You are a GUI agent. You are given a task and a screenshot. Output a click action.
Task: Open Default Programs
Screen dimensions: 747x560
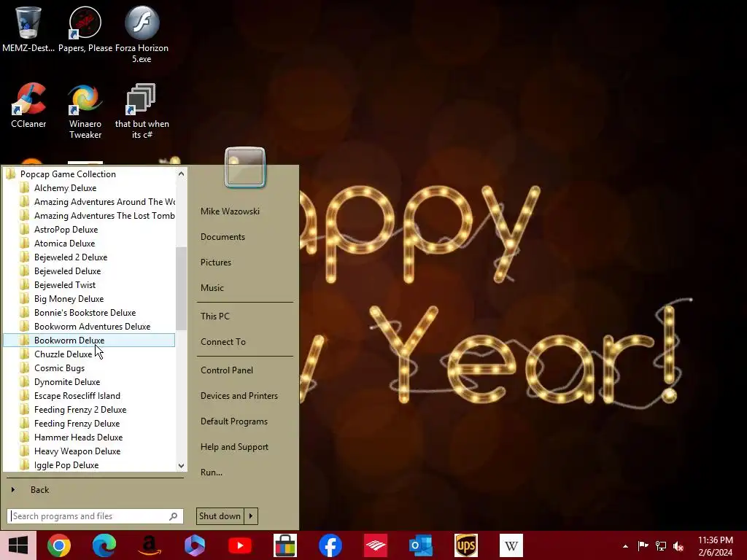pyautogui.click(x=234, y=421)
